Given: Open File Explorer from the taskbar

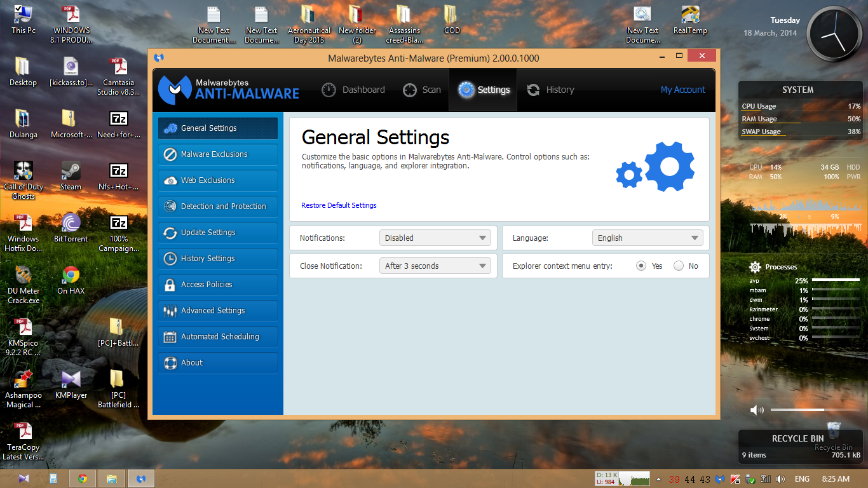Looking at the screenshot, I should 111,478.
